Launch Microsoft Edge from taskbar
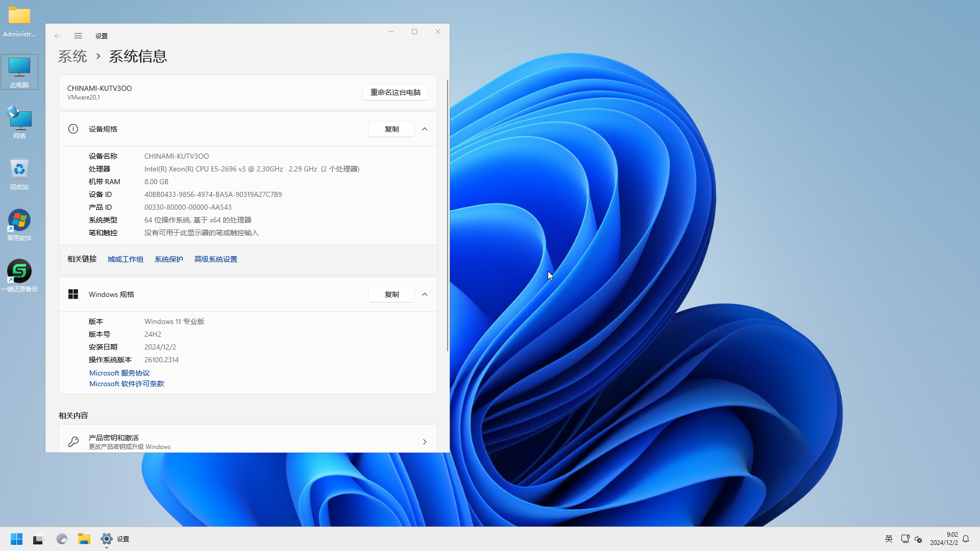 point(62,539)
